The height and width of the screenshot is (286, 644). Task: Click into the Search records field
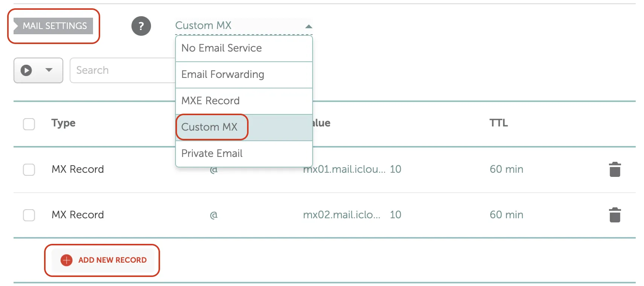[123, 70]
